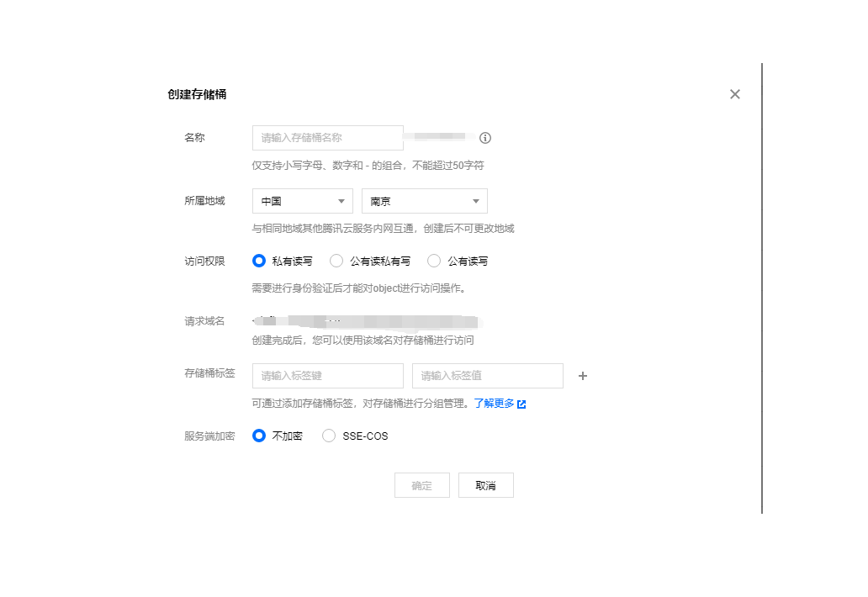Focus the 请输入存储桶名称 input field

pyautogui.click(x=327, y=138)
